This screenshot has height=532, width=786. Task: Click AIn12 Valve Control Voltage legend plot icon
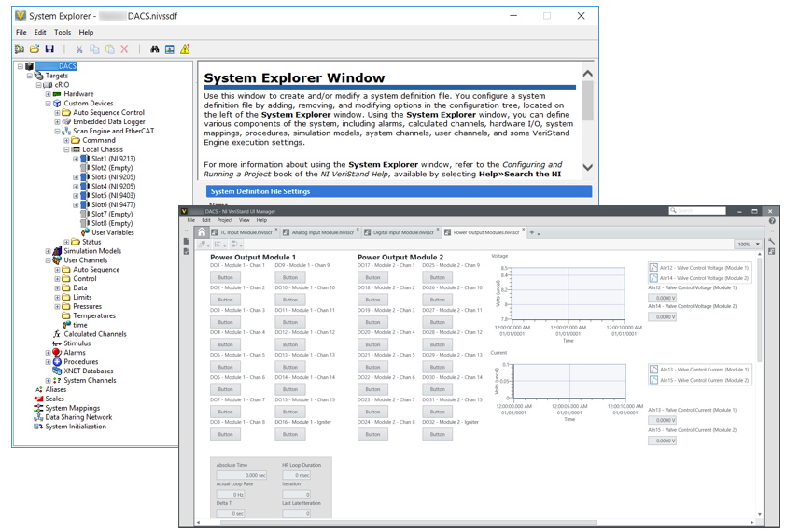point(653,268)
